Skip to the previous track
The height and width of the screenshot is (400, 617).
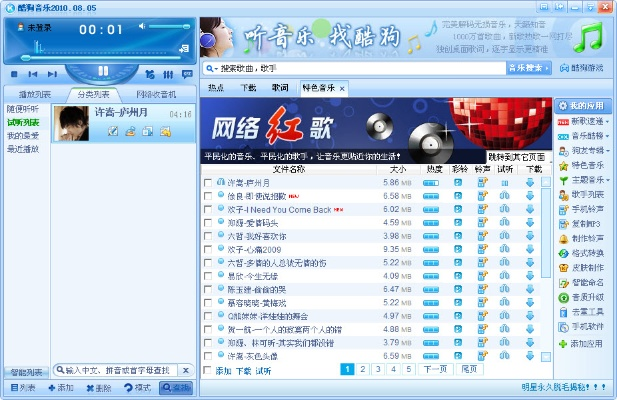33,74
